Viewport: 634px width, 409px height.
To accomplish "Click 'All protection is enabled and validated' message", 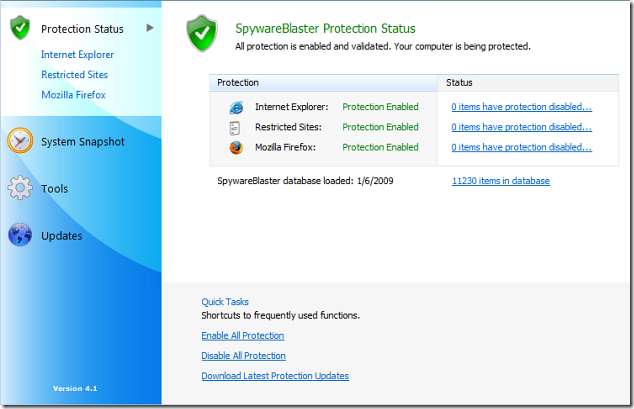I will coord(383,46).
